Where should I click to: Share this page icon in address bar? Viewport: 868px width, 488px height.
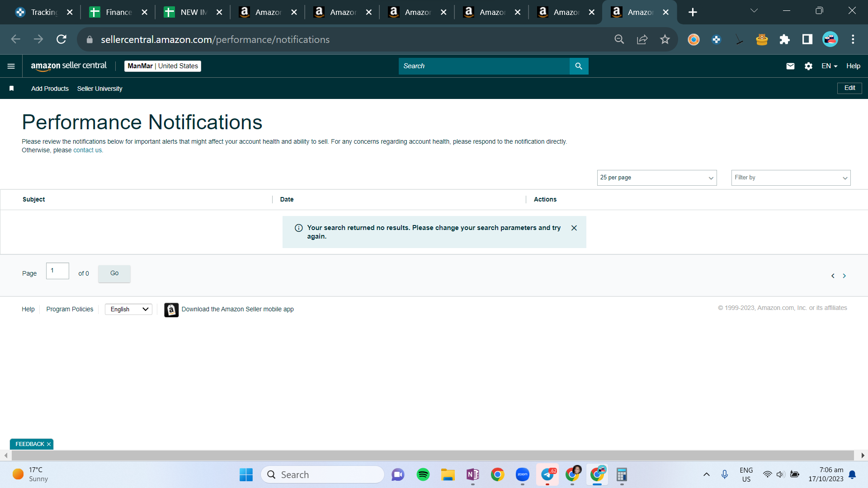pos(642,39)
